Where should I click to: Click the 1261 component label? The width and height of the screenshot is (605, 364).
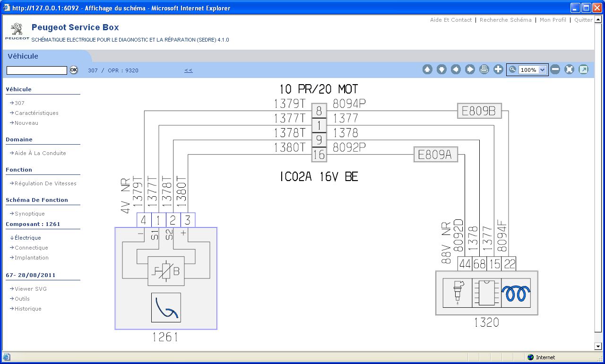pos(165,337)
